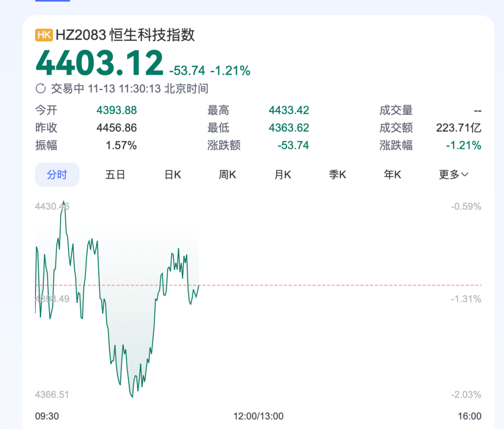Click the -1.21% change beside price

click(x=230, y=70)
